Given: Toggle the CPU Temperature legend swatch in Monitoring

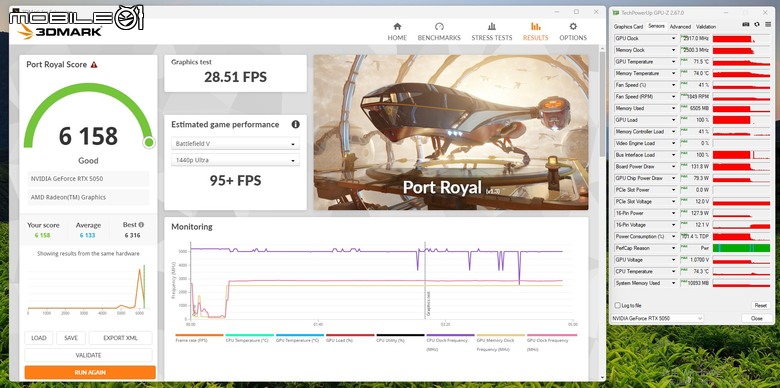Looking at the screenshot, I should [x=250, y=335].
